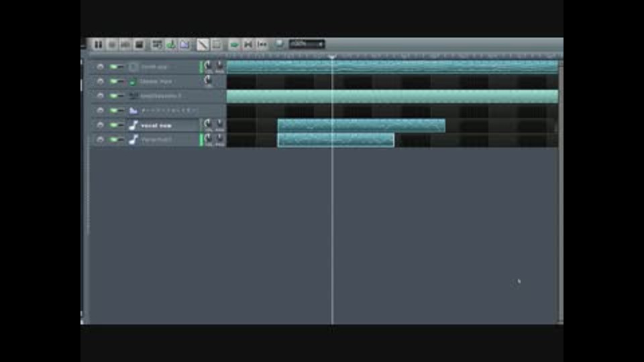Stop song playback with the stop button
This screenshot has height=362, width=644.
click(x=140, y=44)
